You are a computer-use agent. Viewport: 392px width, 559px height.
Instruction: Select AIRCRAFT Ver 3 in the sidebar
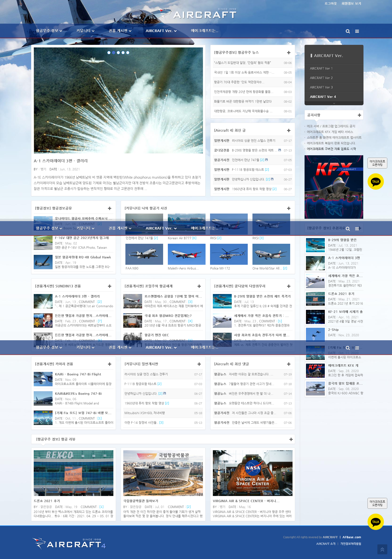(334, 87)
